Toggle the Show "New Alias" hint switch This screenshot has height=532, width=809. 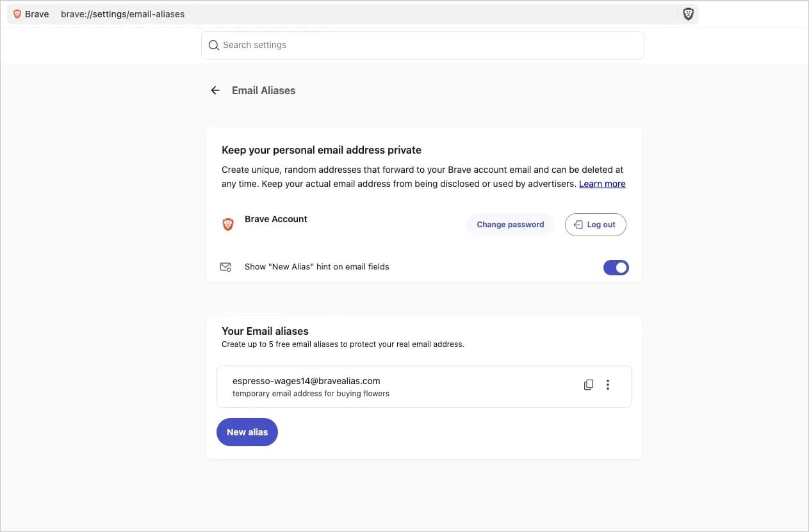pos(616,268)
